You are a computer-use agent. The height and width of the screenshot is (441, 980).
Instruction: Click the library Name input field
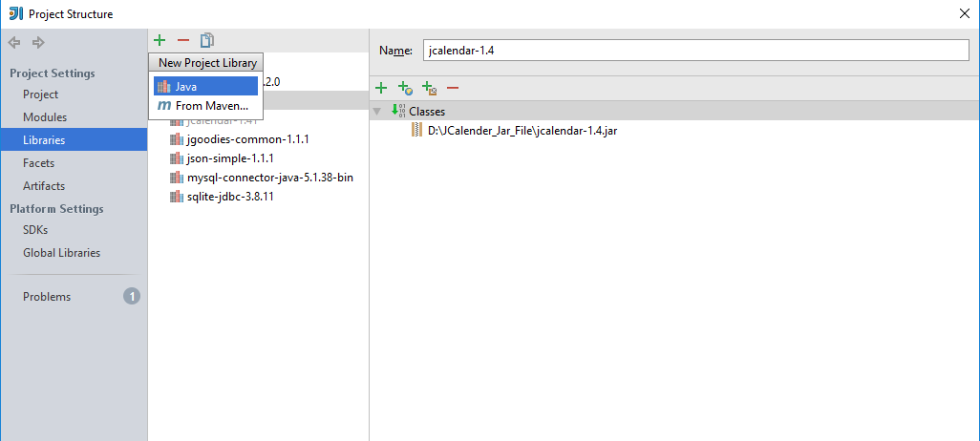click(695, 51)
